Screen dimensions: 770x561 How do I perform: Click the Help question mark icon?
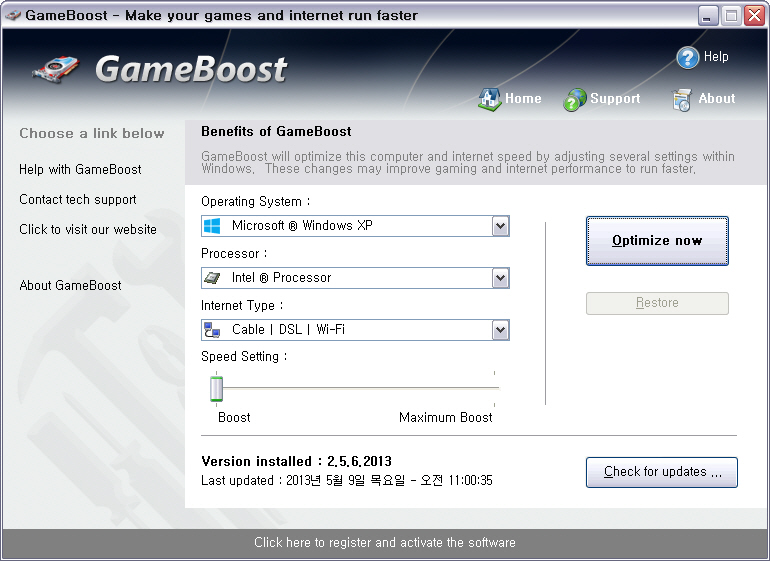688,57
